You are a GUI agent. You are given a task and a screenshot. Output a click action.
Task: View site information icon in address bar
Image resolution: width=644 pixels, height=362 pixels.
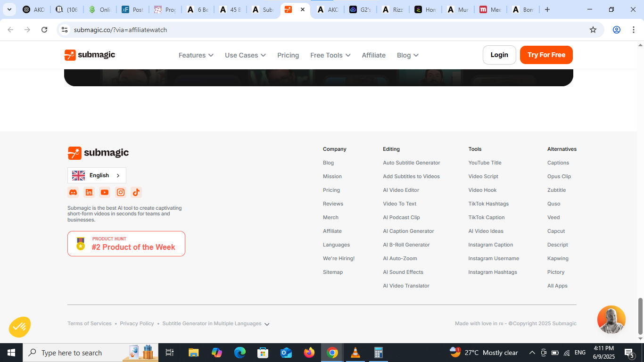click(65, 30)
